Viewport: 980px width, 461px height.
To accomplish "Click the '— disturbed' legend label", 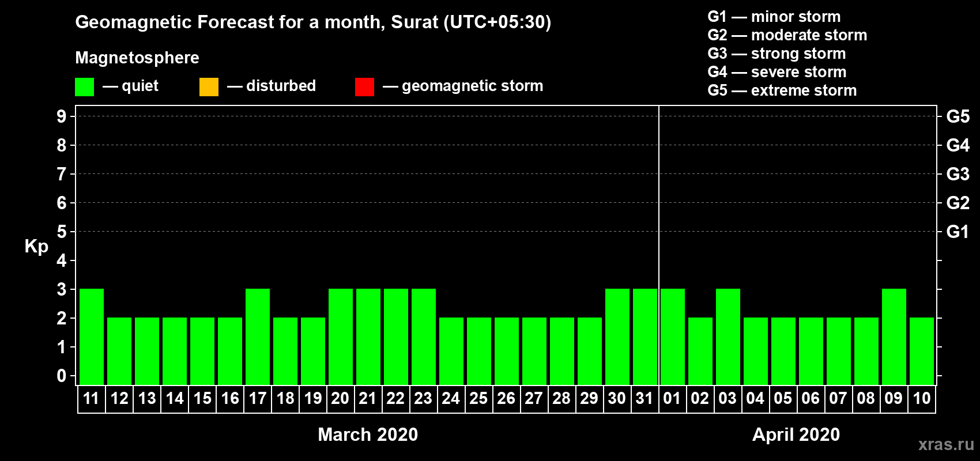I will (x=272, y=86).
